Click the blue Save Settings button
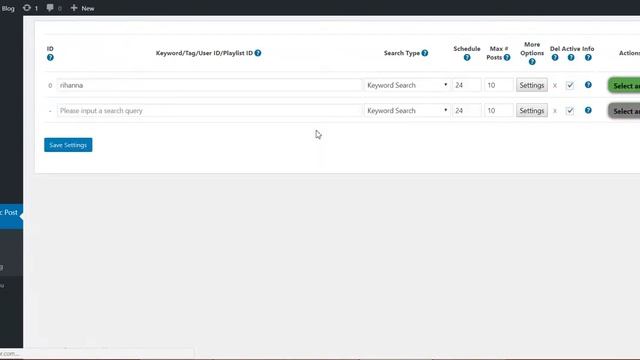 pyautogui.click(x=68, y=145)
